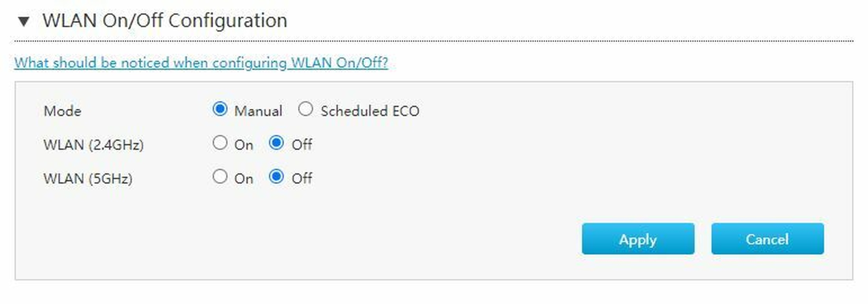Click the "Off" text in the WLAN 5GHz row
The image size is (868, 304).
[x=302, y=179]
